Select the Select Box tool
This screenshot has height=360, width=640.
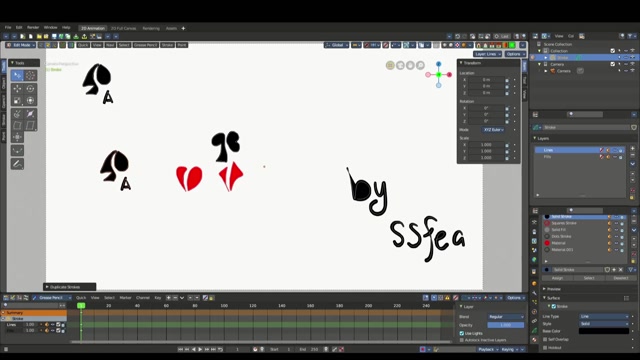tap(17, 76)
